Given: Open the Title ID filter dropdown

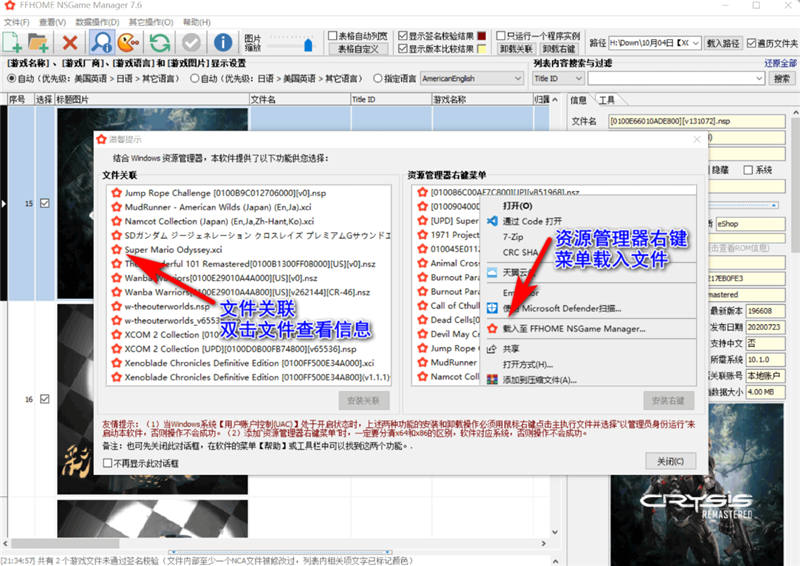Looking at the screenshot, I should tap(558, 79).
